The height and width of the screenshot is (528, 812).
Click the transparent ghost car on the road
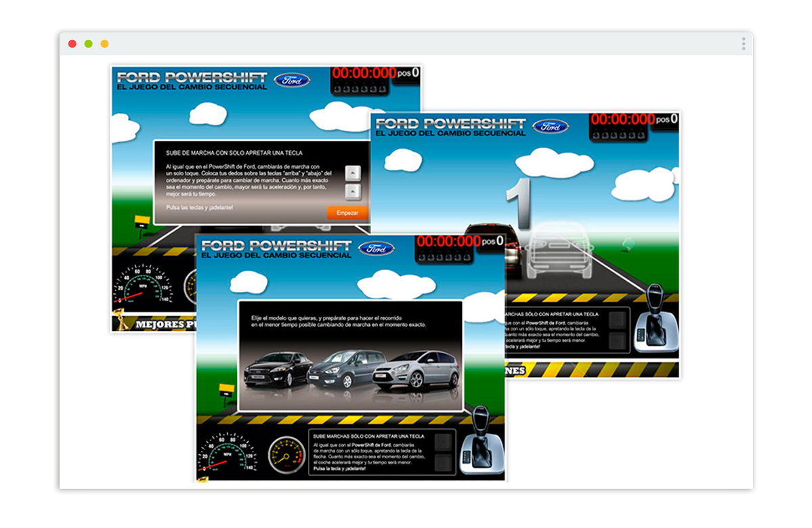tap(560, 252)
